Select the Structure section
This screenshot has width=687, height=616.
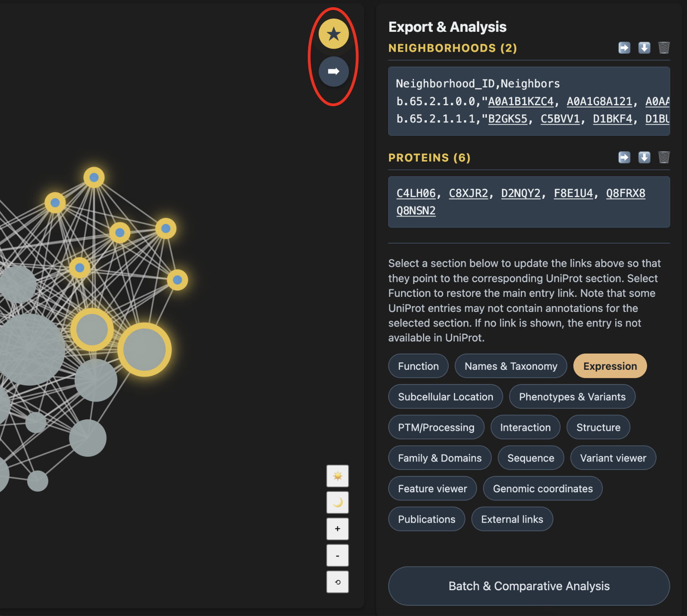click(599, 427)
